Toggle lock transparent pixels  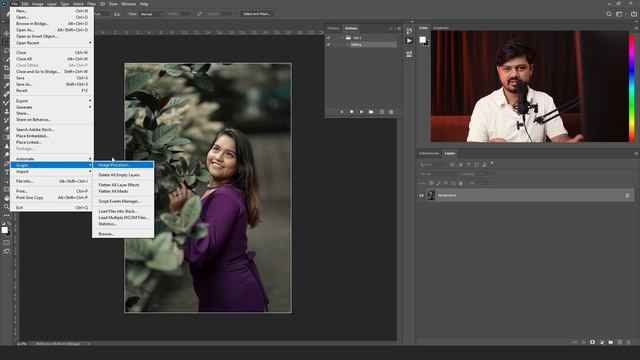tap(431, 183)
